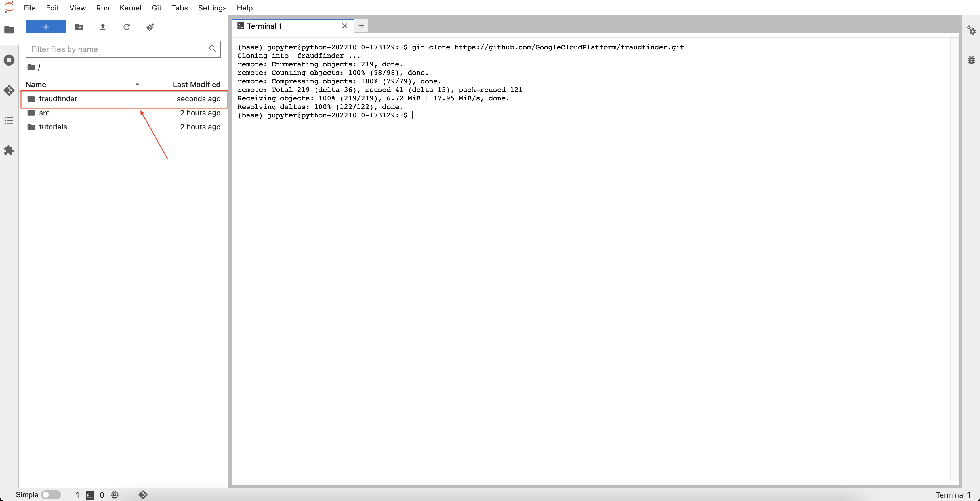Open the Property Inspector gears icon
980x501 pixels.
971,30
